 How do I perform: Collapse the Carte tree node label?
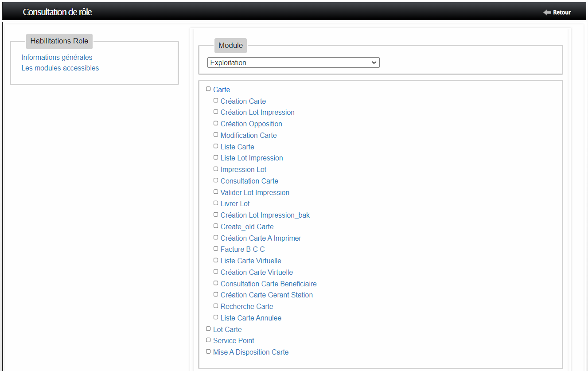(x=222, y=90)
